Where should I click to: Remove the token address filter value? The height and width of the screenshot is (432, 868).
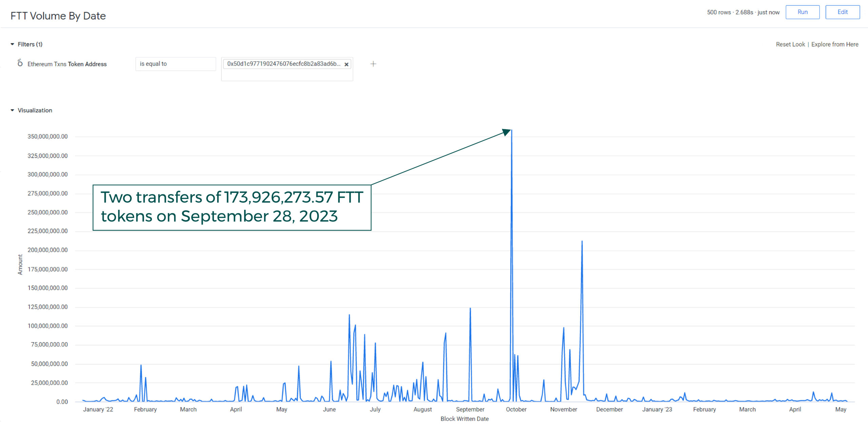click(346, 64)
